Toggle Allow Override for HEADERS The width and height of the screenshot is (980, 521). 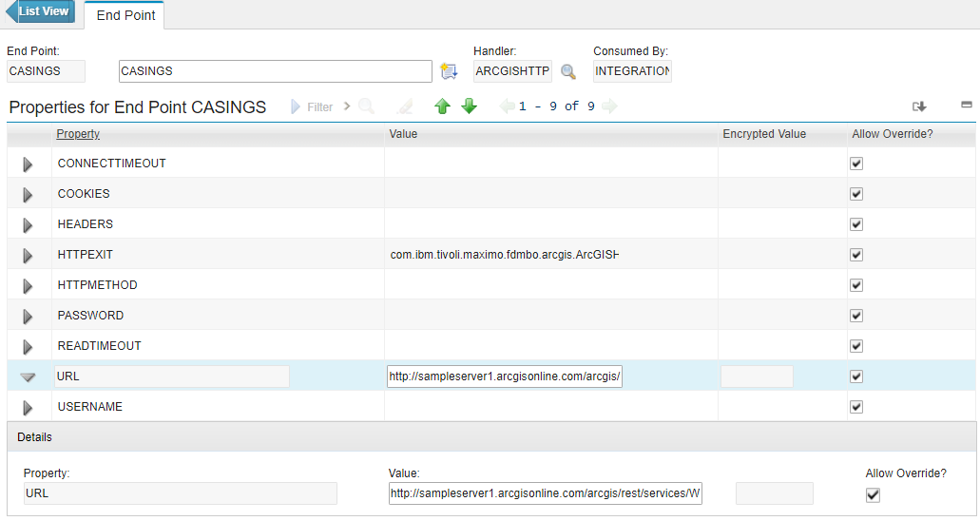click(x=856, y=224)
